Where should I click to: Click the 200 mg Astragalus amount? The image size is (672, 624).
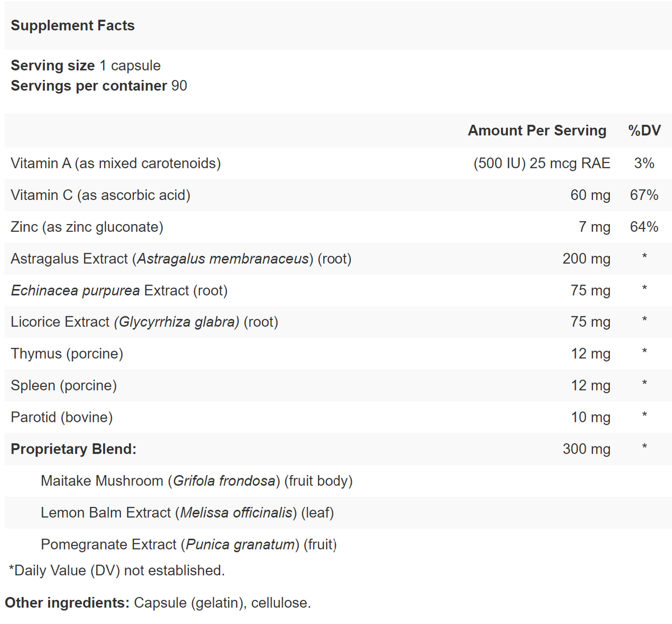(x=586, y=259)
